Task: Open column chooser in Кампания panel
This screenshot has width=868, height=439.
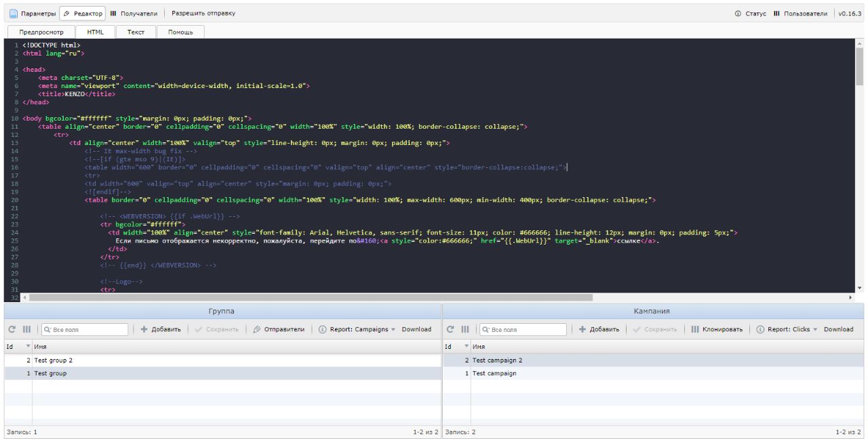Action: pyautogui.click(x=465, y=329)
